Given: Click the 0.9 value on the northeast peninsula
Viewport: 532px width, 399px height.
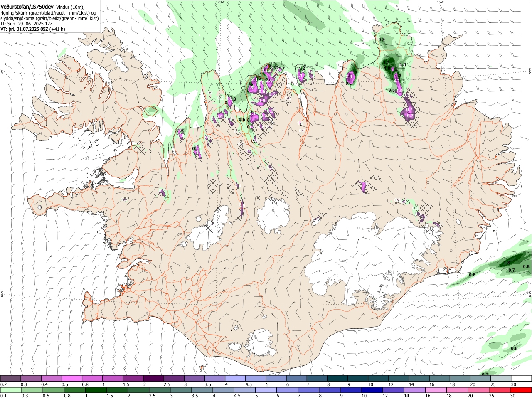Looking at the screenshot, I should (382, 39).
